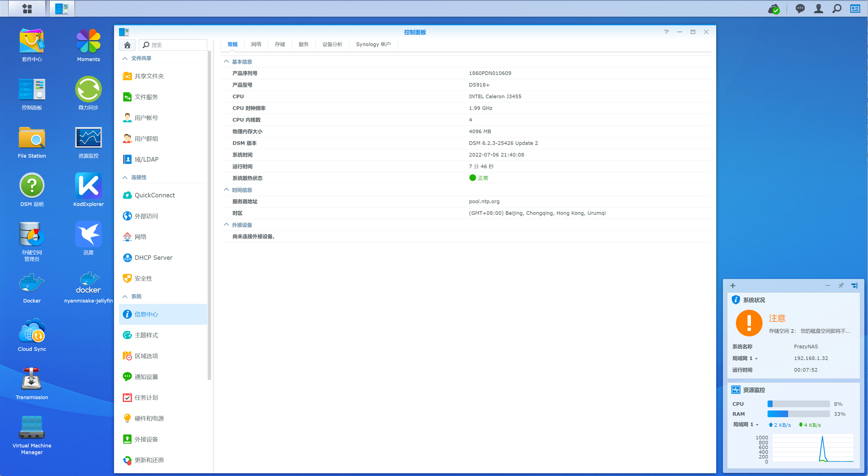Add a widget with plus icon
Screen dimensions: 868x476
733,286
